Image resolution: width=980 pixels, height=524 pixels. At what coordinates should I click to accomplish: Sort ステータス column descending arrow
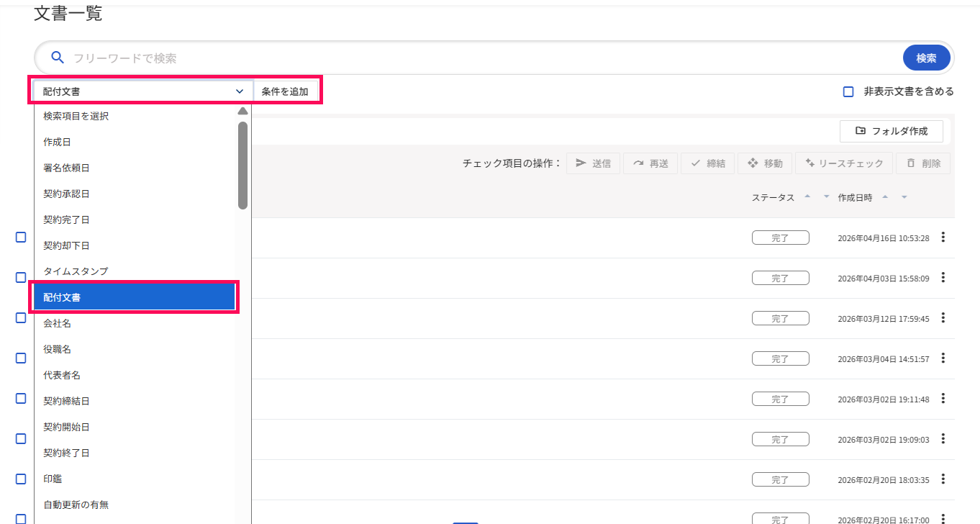click(826, 197)
